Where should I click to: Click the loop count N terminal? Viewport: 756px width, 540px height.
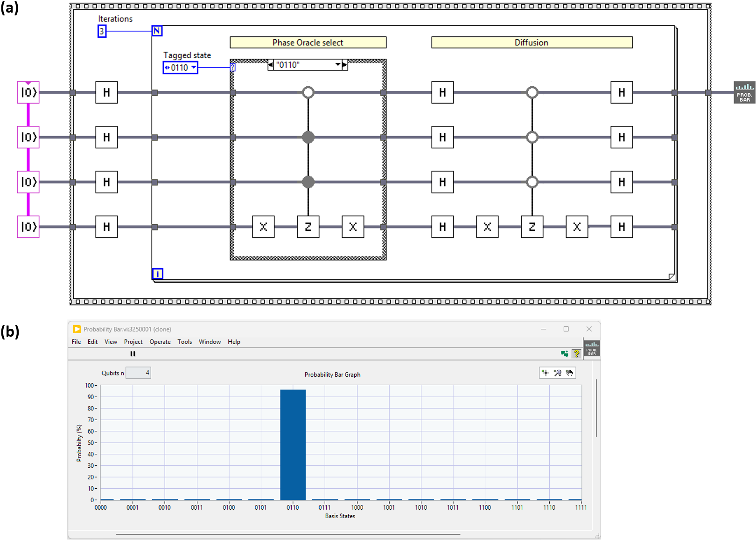point(157,31)
